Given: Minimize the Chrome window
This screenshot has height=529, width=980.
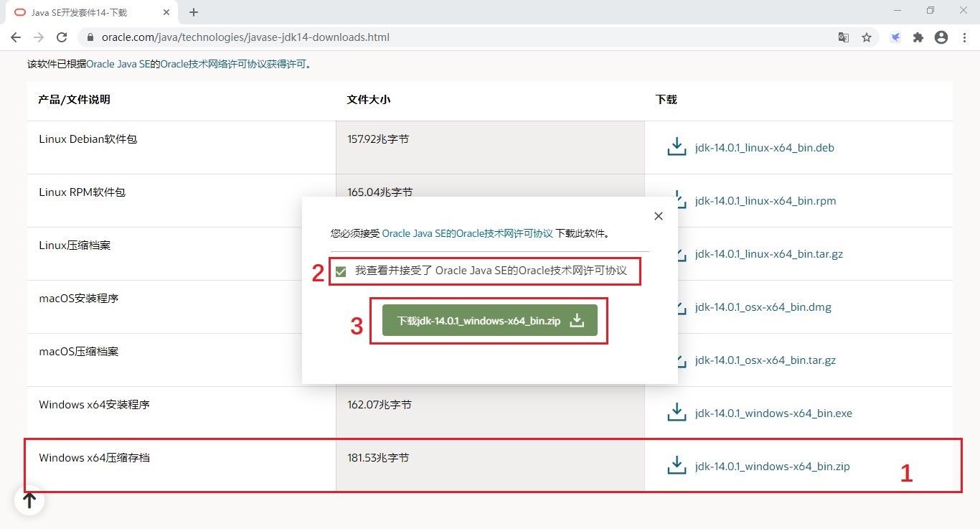Looking at the screenshot, I should 898,11.
